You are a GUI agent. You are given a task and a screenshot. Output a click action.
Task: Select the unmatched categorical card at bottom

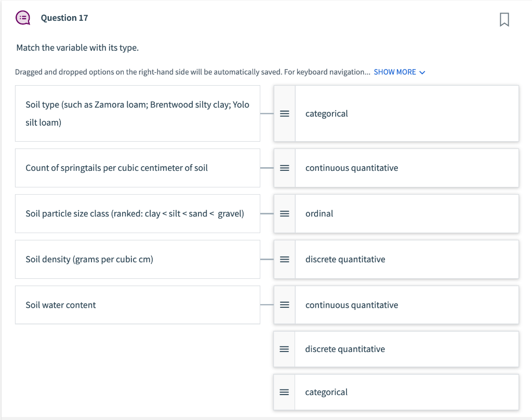[396, 392]
